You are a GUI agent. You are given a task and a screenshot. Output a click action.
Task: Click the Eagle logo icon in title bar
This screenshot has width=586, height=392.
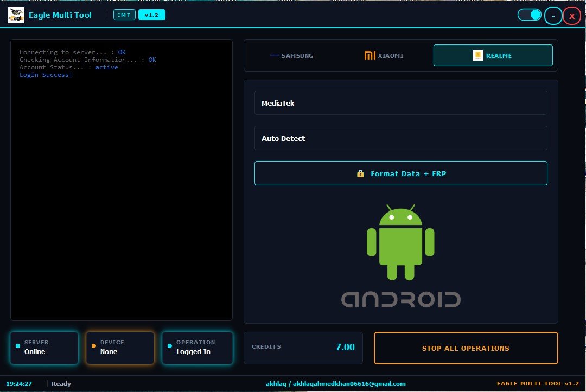pyautogui.click(x=16, y=15)
